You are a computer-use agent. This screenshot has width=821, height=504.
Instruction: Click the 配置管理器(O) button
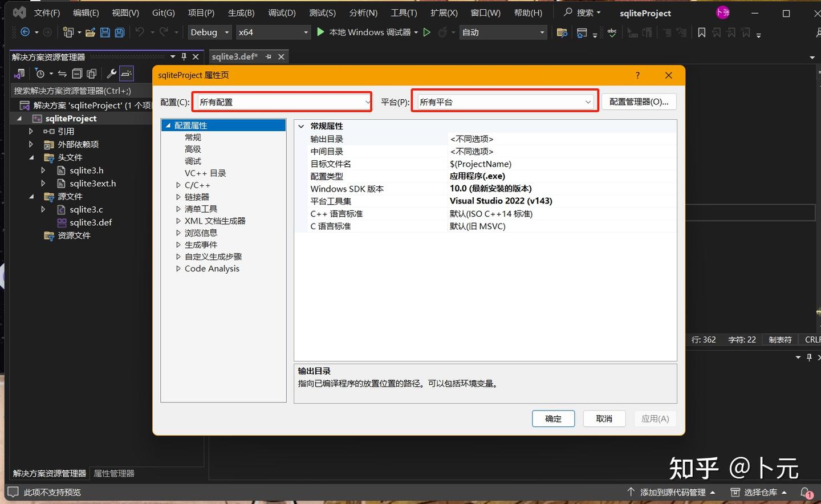(x=639, y=101)
